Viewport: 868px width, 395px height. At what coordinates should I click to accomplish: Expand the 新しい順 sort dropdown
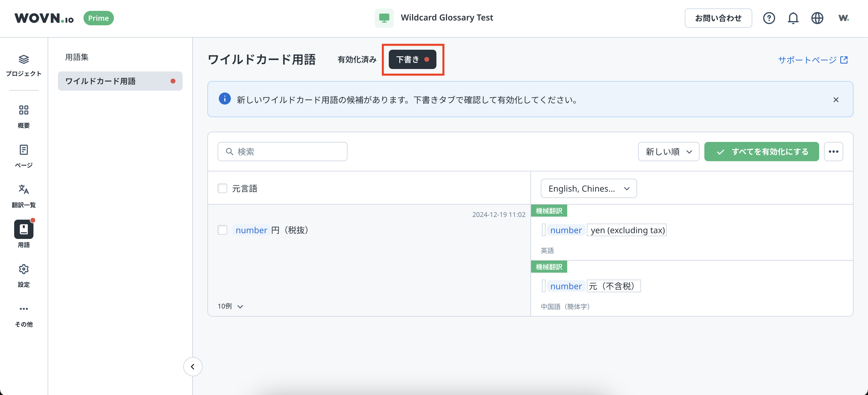(x=668, y=152)
